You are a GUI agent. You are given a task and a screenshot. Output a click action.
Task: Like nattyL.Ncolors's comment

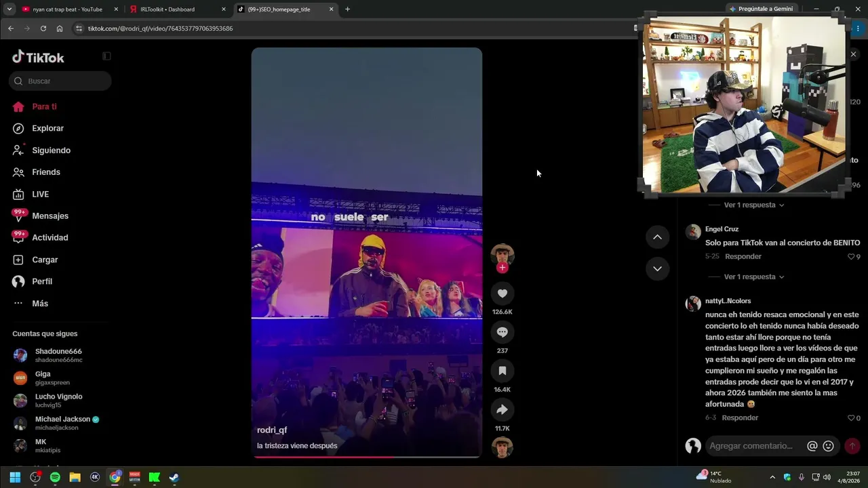[851, 418]
